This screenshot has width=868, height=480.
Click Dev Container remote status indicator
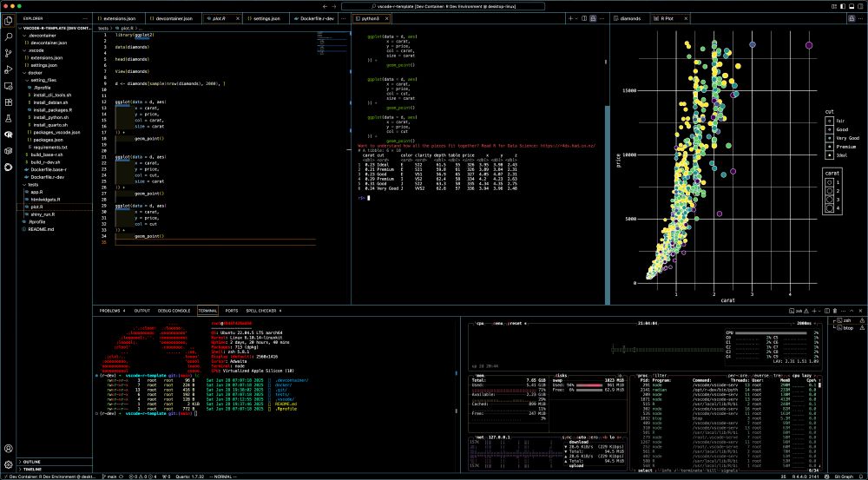[x=48, y=477]
